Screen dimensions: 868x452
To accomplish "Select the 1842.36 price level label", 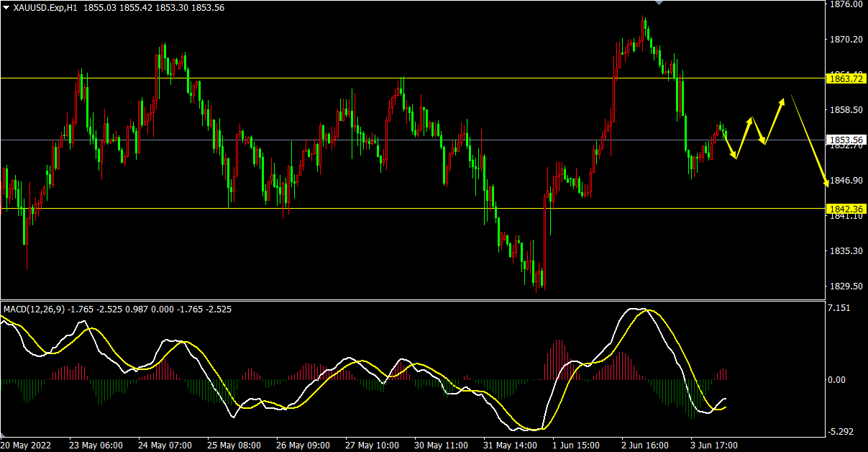I will pyautogui.click(x=846, y=209).
